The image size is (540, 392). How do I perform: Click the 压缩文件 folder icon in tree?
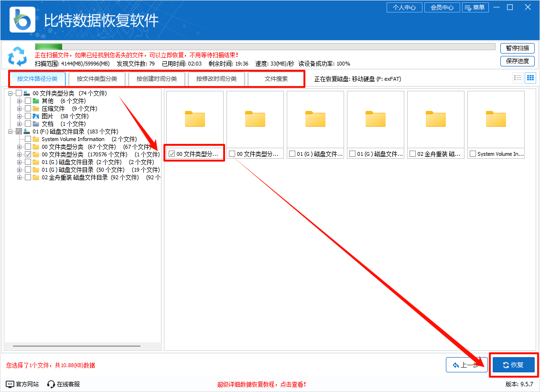[x=36, y=109]
